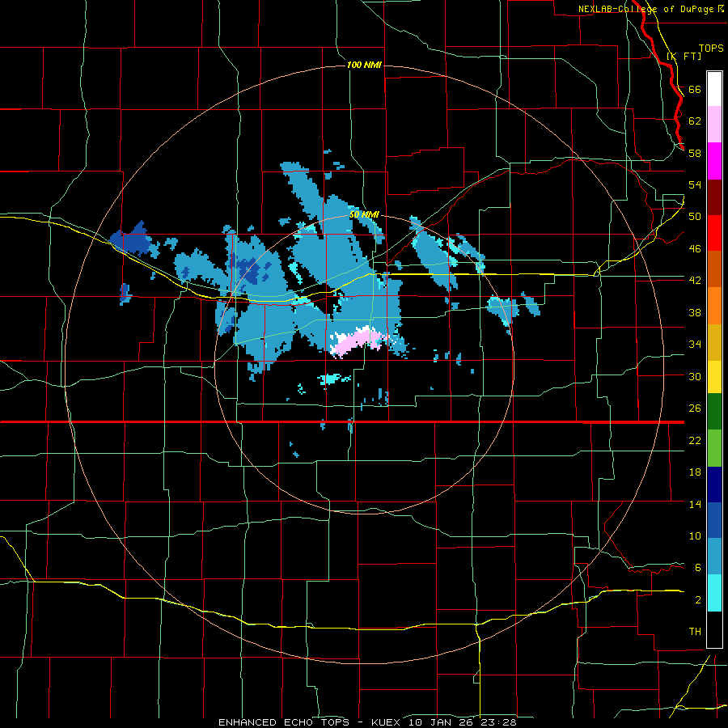Click the light blue legend swatch near 6
Image resolution: width=728 pixels, height=728 pixels.
point(714,557)
